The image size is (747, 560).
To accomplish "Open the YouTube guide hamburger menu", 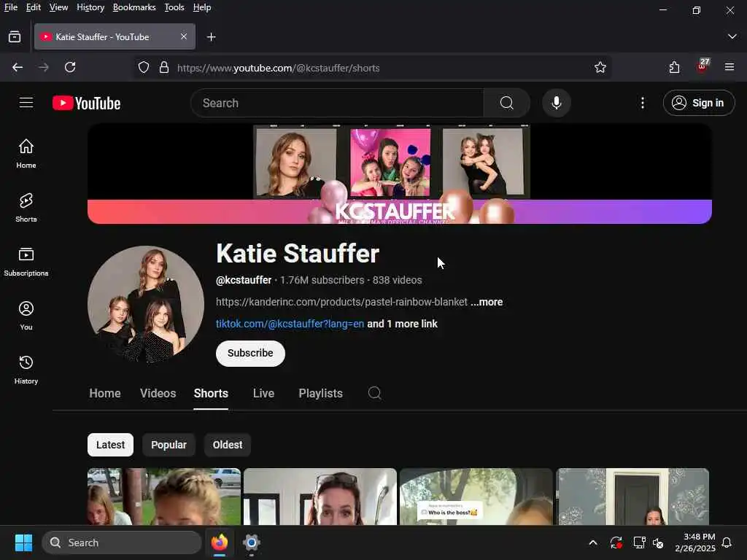I will coord(26,103).
